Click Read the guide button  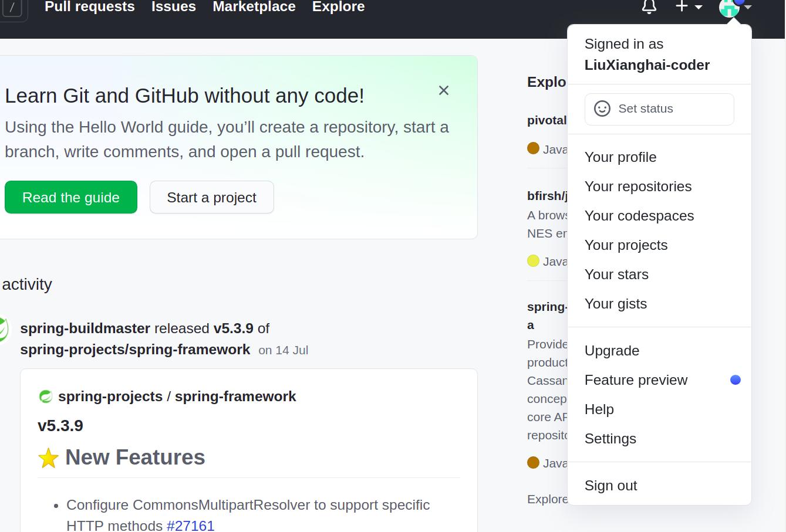(x=71, y=197)
